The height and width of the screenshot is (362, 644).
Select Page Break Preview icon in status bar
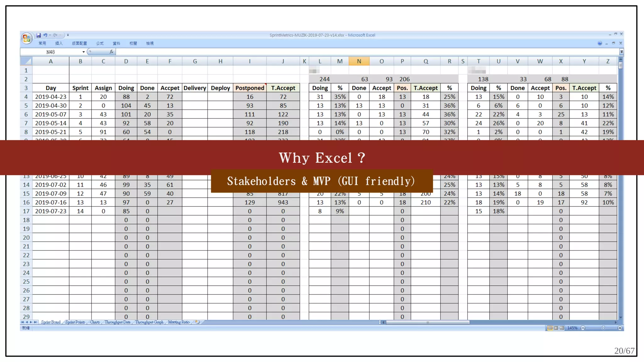tap(562, 328)
